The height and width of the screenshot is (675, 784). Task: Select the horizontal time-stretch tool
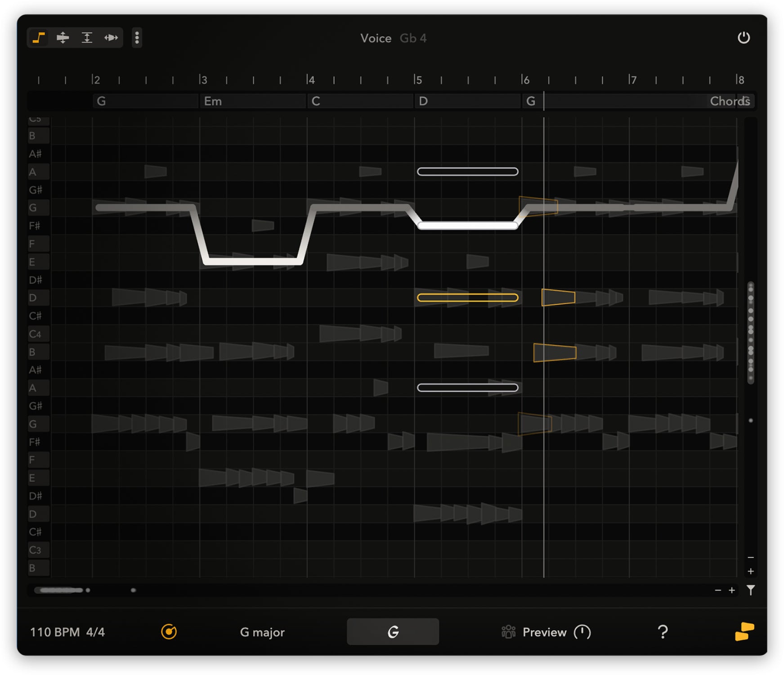pos(112,38)
